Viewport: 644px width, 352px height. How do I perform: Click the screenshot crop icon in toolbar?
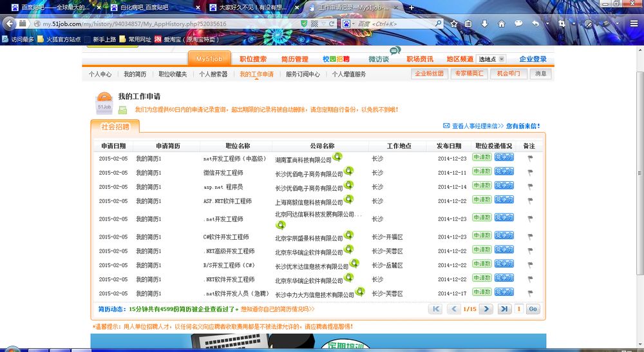coord(562,24)
